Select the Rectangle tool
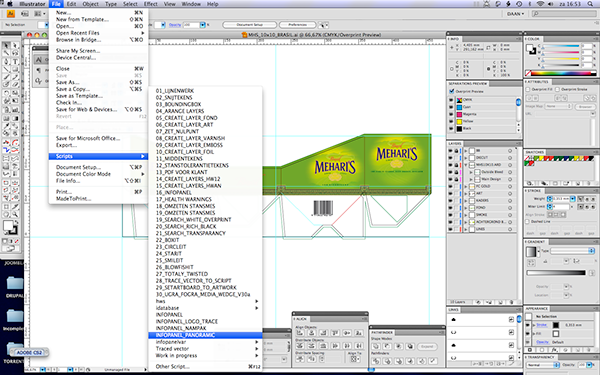 pyautogui.click(x=15, y=70)
